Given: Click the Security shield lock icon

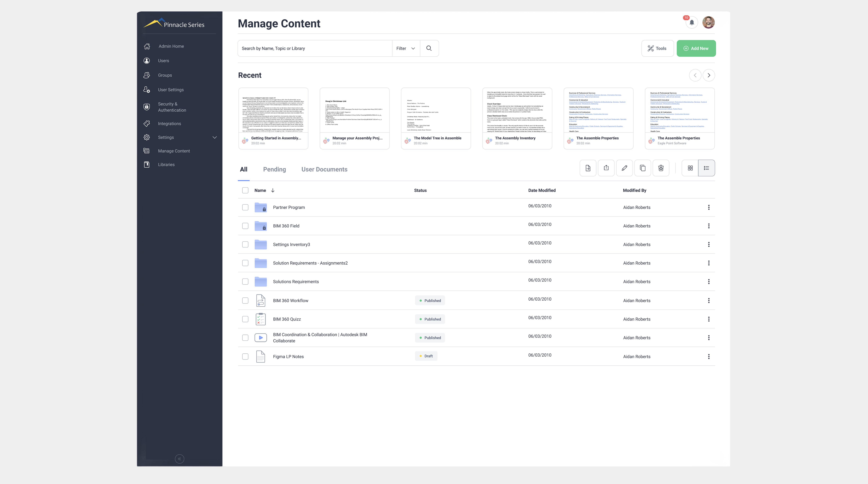Looking at the screenshot, I should 147,107.
